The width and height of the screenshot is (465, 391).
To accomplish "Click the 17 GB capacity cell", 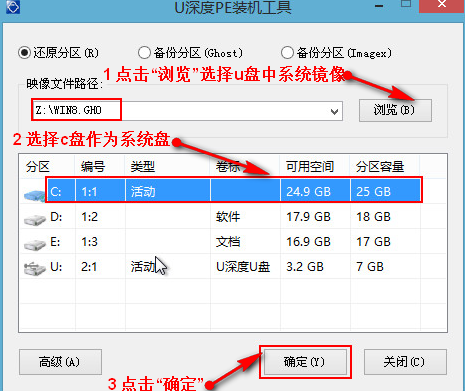I will 373,242.
